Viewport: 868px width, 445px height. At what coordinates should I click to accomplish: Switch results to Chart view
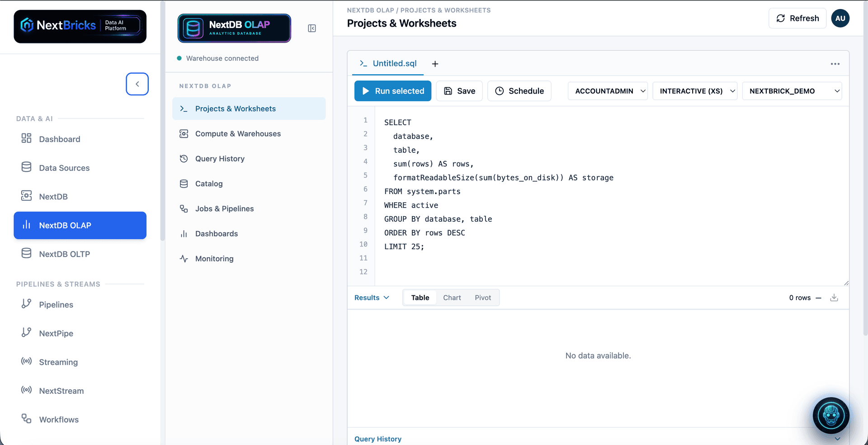[x=452, y=298]
